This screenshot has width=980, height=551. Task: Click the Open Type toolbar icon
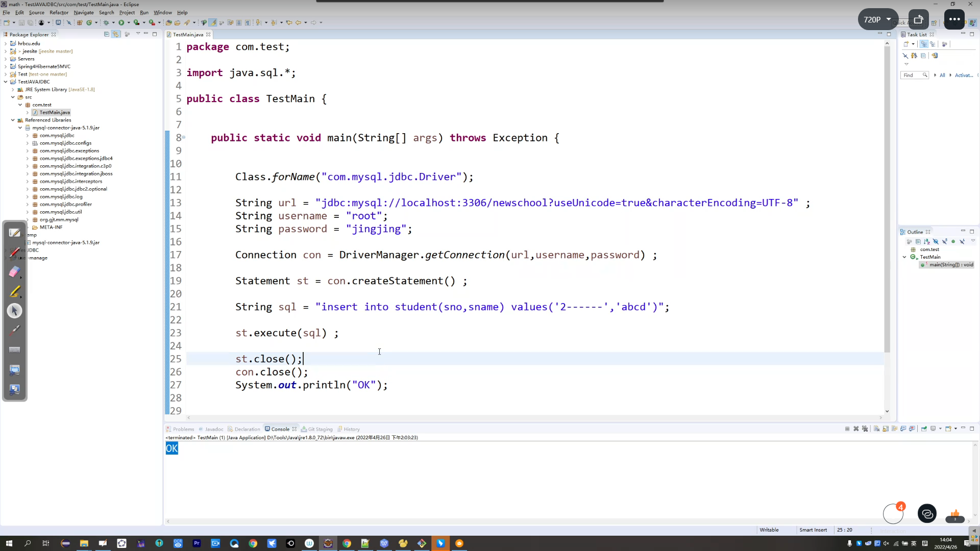pos(168,22)
